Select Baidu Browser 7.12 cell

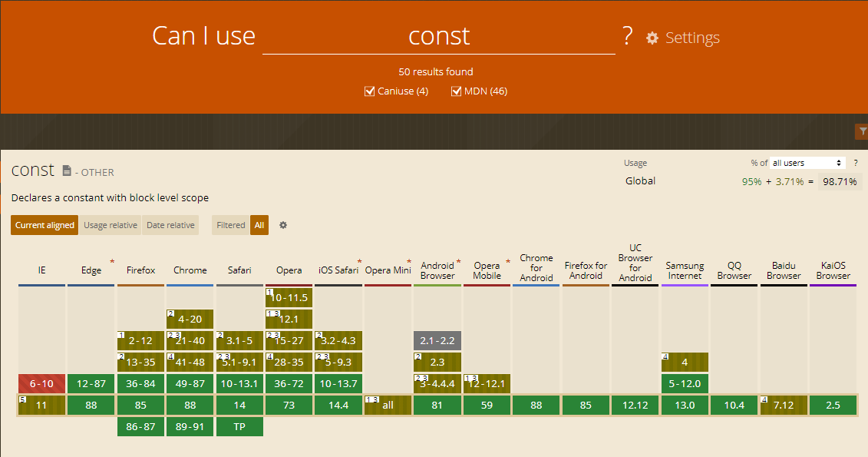click(x=784, y=406)
